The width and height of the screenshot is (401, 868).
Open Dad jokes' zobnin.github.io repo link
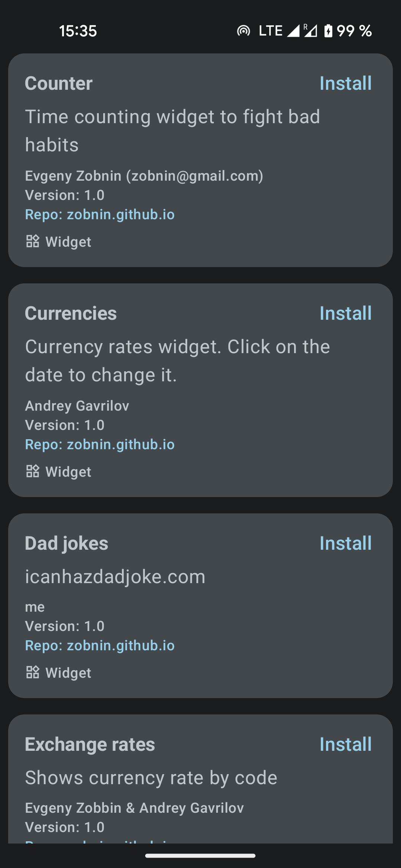tap(100, 645)
